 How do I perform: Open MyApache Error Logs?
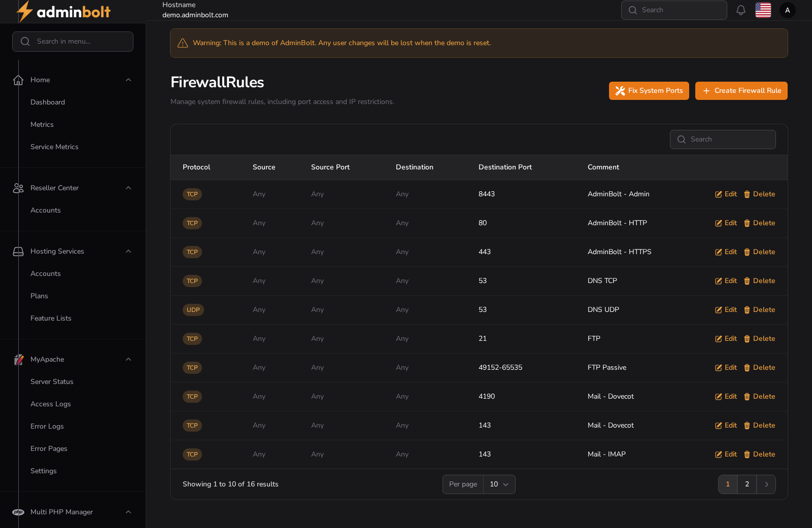point(47,426)
